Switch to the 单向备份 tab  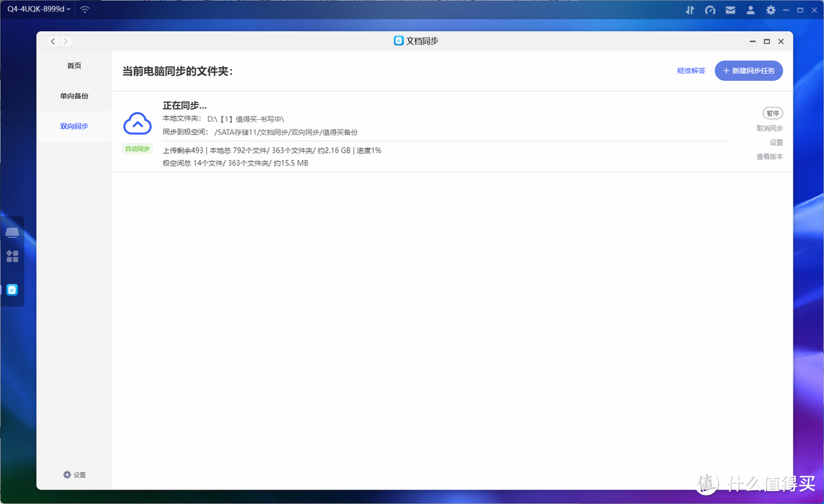pyautogui.click(x=74, y=96)
